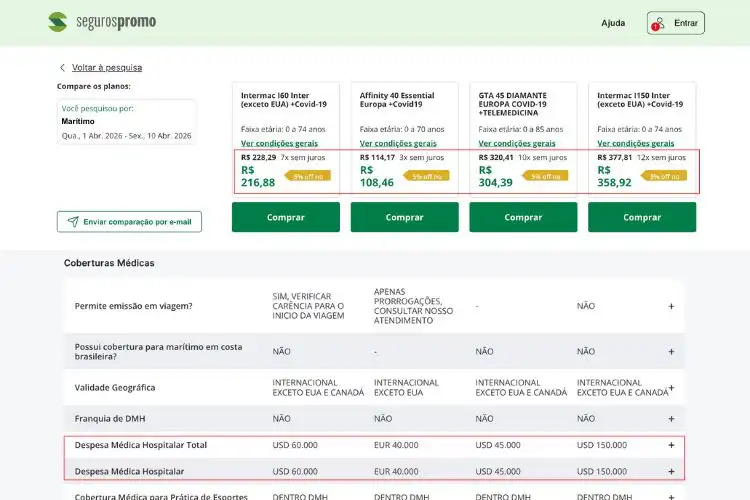750x500 pixels.
Task: Click the Coberturas Médicas section heading
Action: 109,263
